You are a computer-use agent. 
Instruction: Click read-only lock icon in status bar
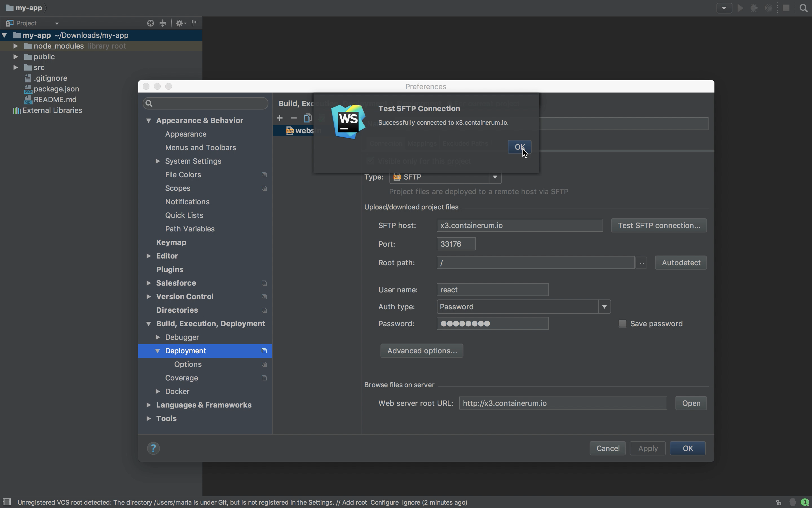click(778, 502)
